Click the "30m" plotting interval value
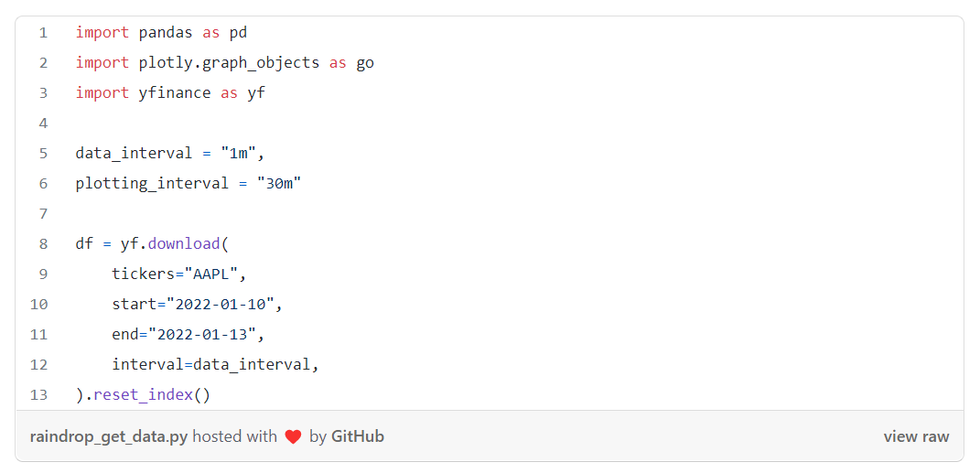The image size is (980, 473). [279, 184]
